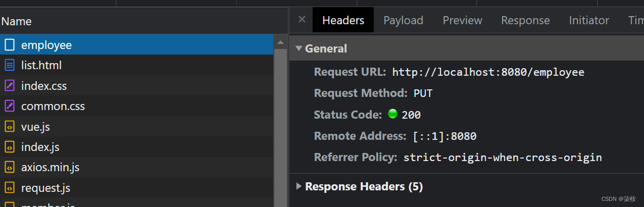Viewport: 644px width, 207px height.
Task: Click the request list scrollbar up arrow
Action: (x=281, y=42)
